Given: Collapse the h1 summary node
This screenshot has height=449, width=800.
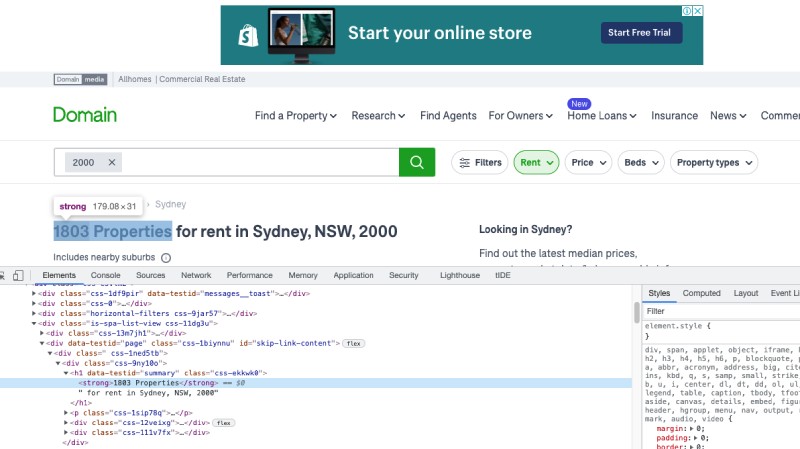Looking at the screenshot, I should pyautogui.click(x=66, y=373).
